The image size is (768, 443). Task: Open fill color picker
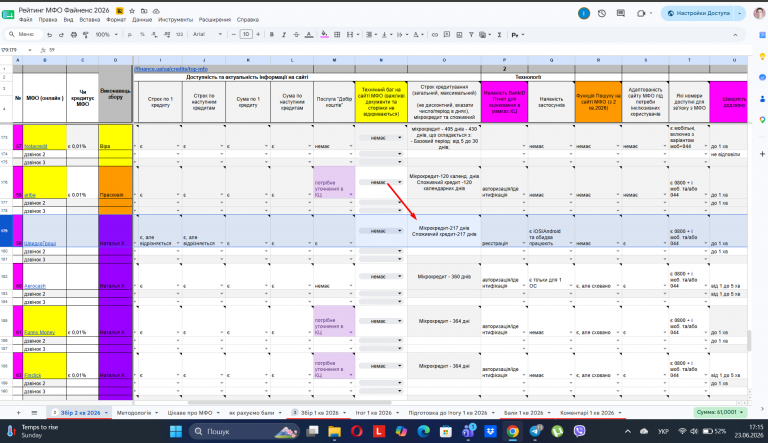click(324, 35)
